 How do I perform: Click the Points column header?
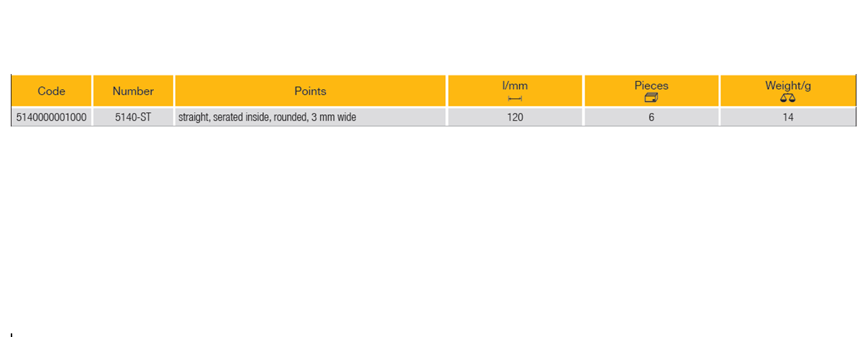click(310, 91)
